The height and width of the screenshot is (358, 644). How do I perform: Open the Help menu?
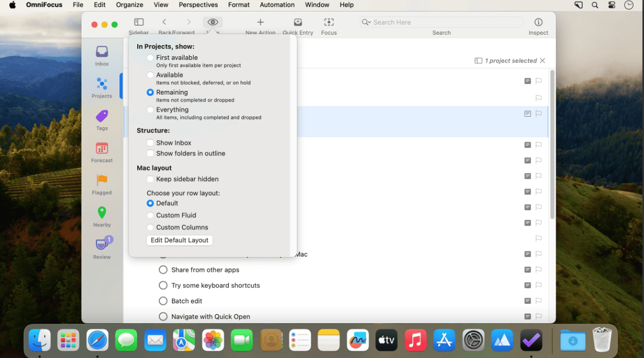[x=346, y=5]
